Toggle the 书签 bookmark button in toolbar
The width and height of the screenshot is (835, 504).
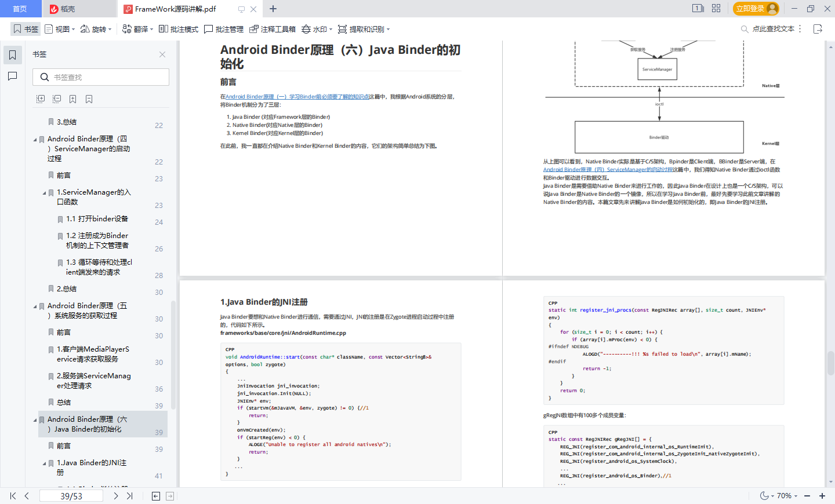pyautogui.click(x=26, y=29)
